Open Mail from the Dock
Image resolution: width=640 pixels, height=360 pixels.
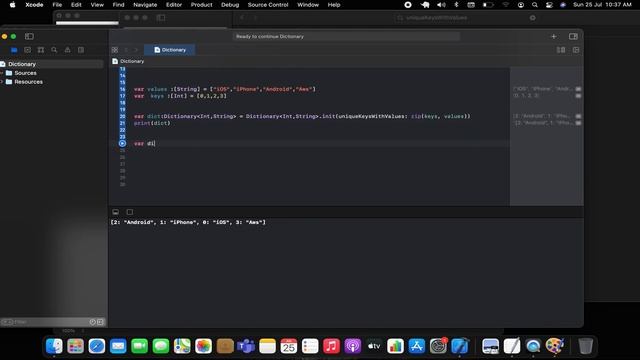[x=118, y=346]
